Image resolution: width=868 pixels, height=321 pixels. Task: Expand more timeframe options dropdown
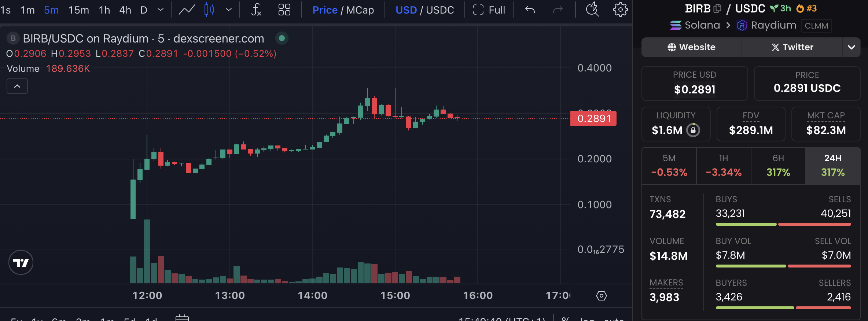click(x=161, y=10)
